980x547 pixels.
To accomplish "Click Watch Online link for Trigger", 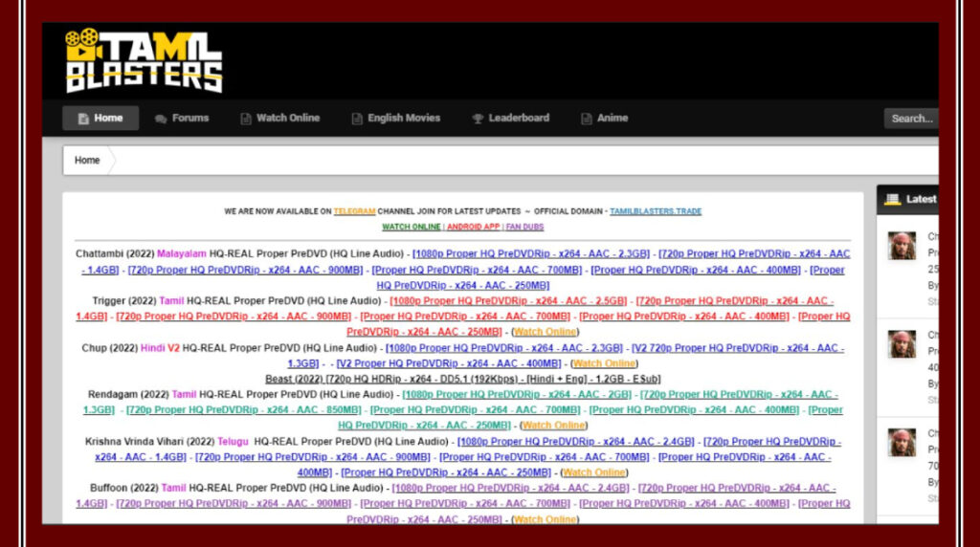I will click(545, 332).
